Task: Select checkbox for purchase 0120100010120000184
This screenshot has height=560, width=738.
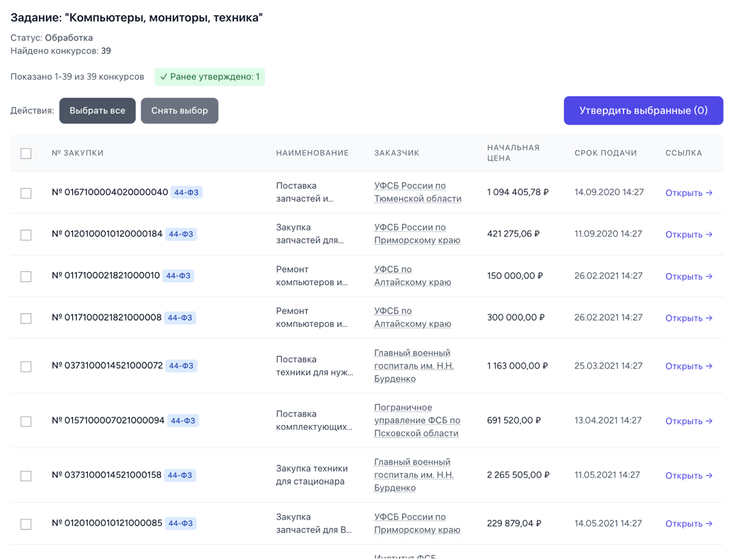Action: pyautogui.click(x=26, y=235)
